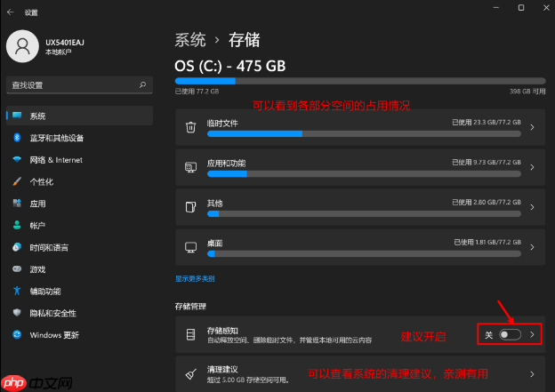The width and height of the screenshot is (555, 392).
Task: Expand the 其他 row chevron
Action: [x=533, y=207]
